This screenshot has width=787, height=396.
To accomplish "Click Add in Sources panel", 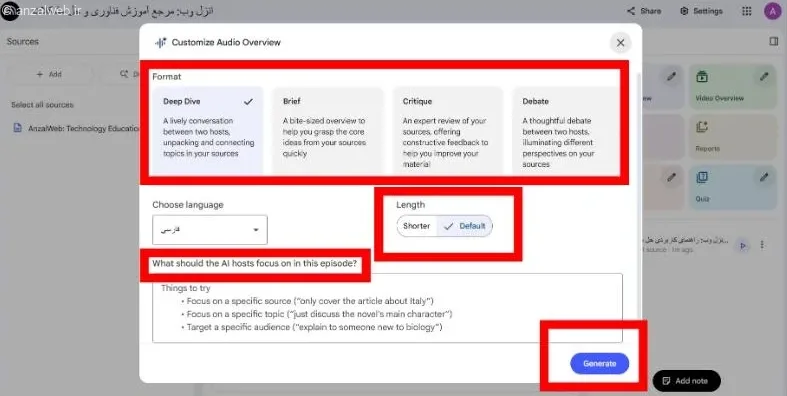I will point(49,74).
